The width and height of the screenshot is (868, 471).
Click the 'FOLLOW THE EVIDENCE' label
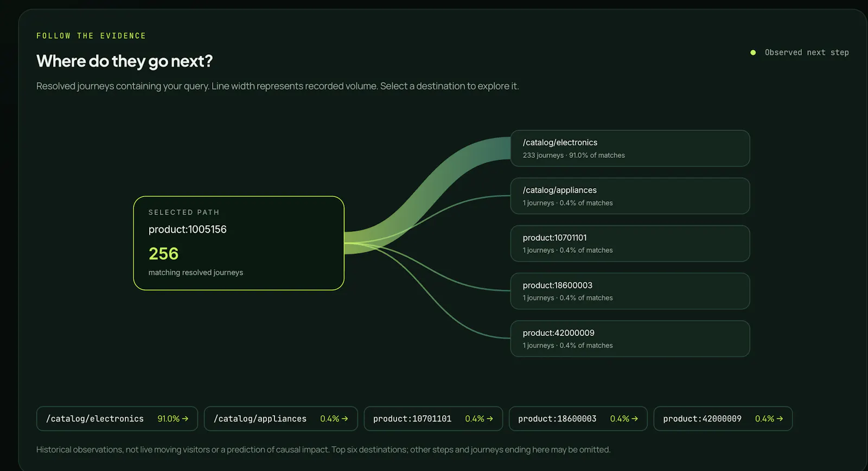[x=91, y=36]
